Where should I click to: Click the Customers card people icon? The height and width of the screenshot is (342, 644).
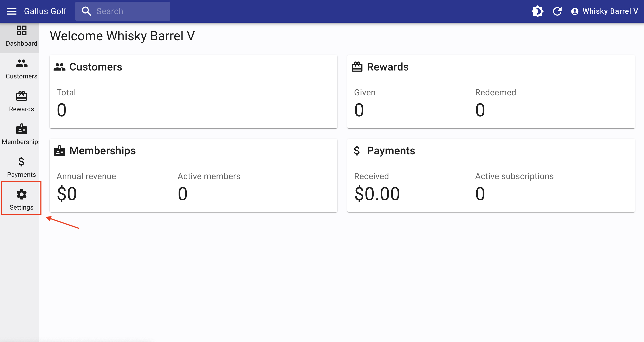(x=60, y=67)
